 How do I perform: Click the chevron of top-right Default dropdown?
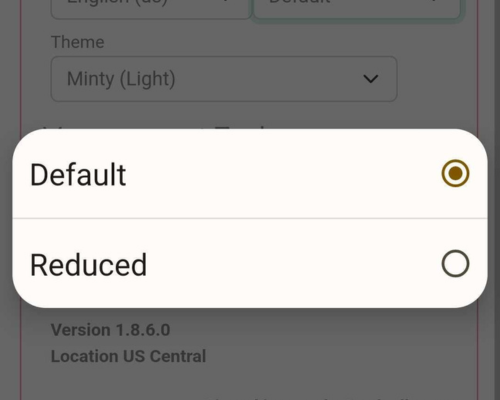click(433, 1)
